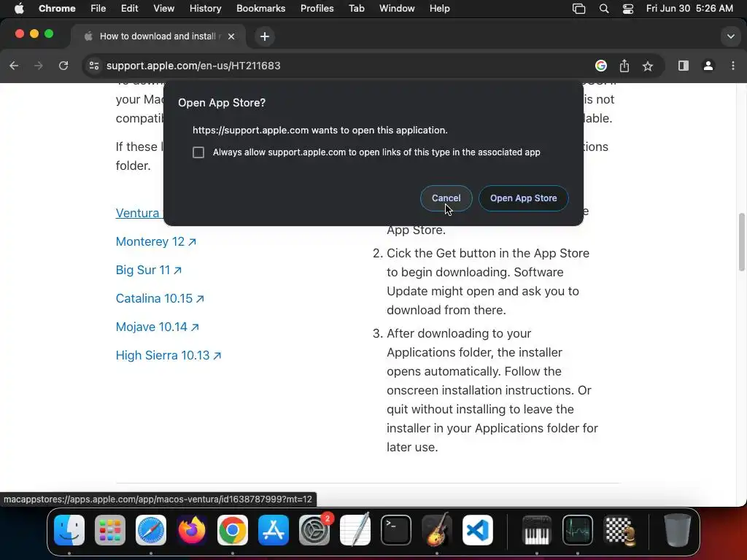Open Finder from the Dock
Viewport: 747px width, 560px height.
pos(69,530)
